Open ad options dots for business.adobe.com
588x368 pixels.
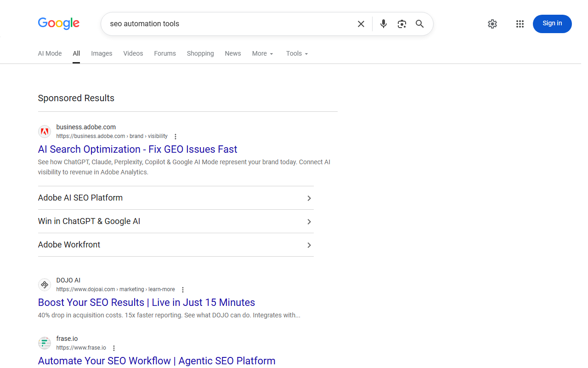coord(175,137)
